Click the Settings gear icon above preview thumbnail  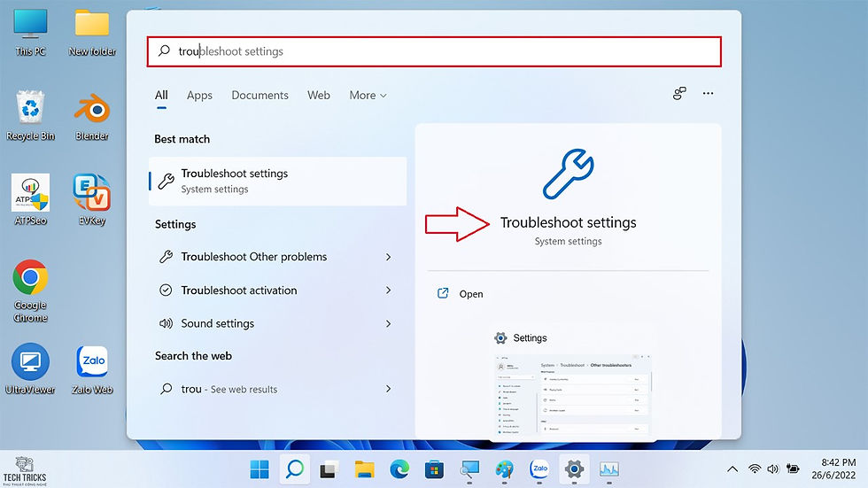[500, 338]
